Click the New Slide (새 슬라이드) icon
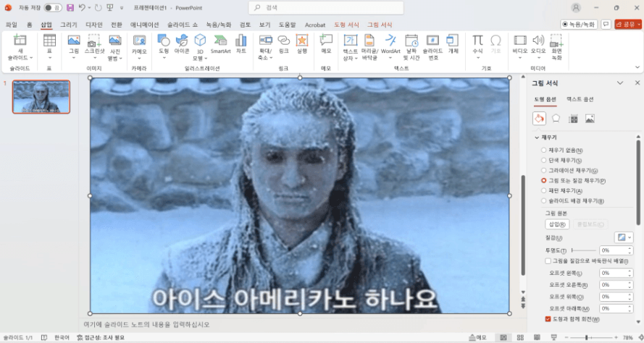This screenshot has height=343, width=644. (20, 41)
